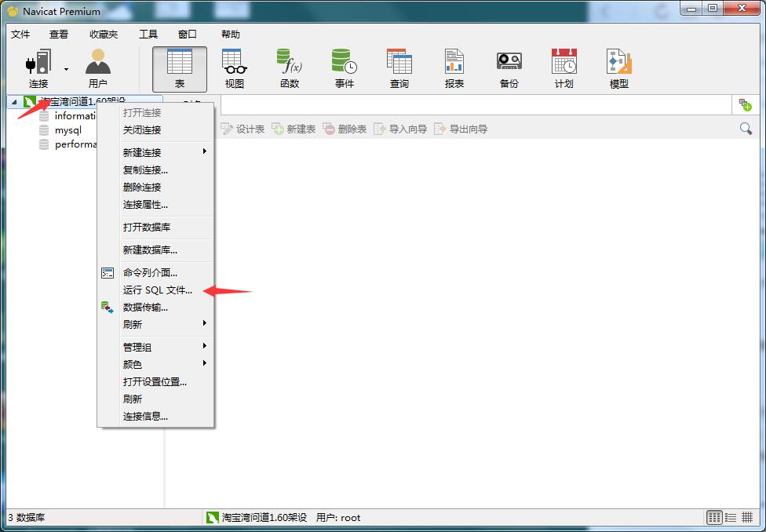
Task: Switch to icon grid view mode
Action: 714,517
